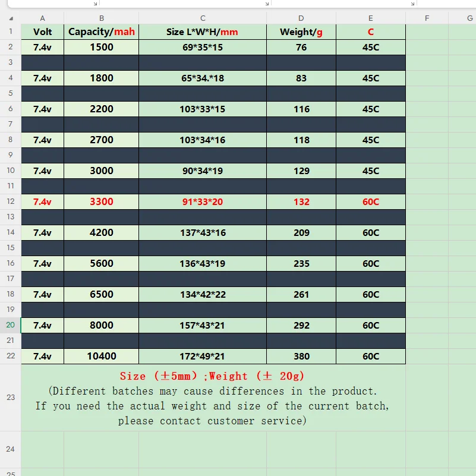The image size is (476, 476).
Task: Select row 24 header
Action: coord(11,449)
